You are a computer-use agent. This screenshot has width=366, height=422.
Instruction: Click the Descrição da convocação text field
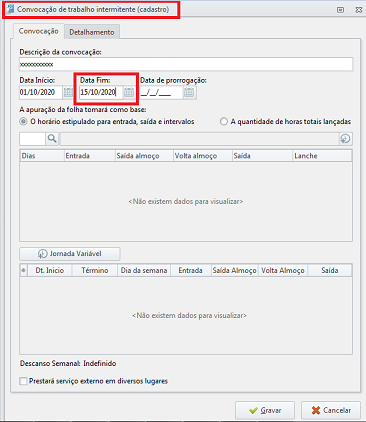click(186, 64)
